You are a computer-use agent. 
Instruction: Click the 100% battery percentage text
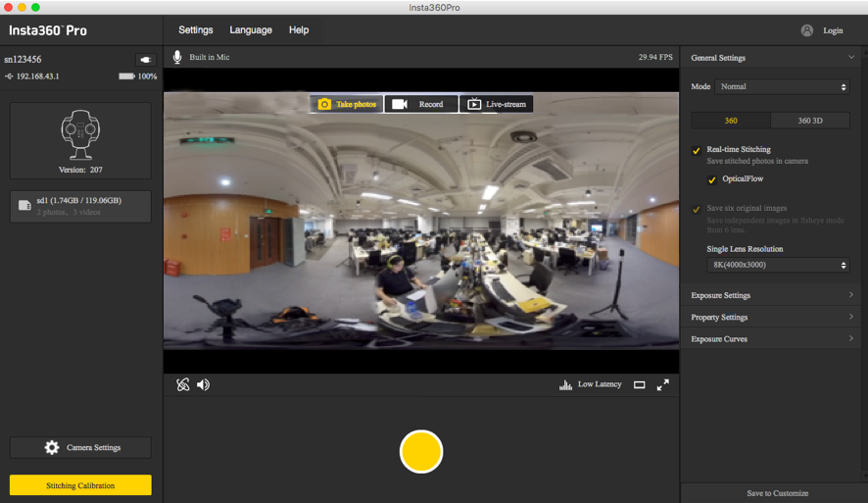coord(147,76)
